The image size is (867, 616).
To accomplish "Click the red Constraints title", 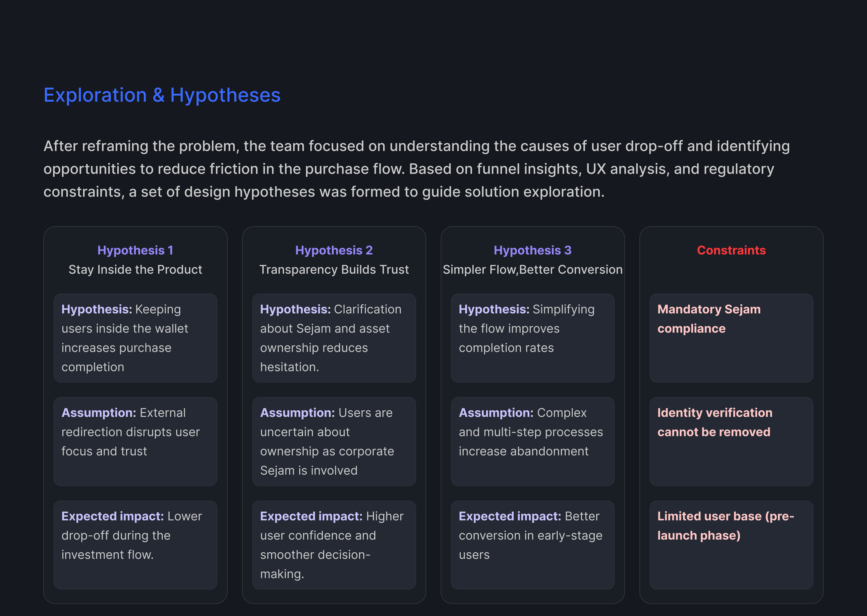I will pos(731,250).
